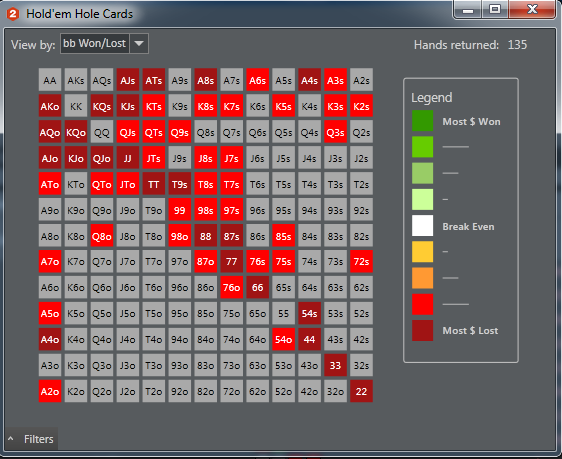Viewport: 562px width, 459px height.
Task: Click the Most $ Won label
Action: [x=471, y=122]
